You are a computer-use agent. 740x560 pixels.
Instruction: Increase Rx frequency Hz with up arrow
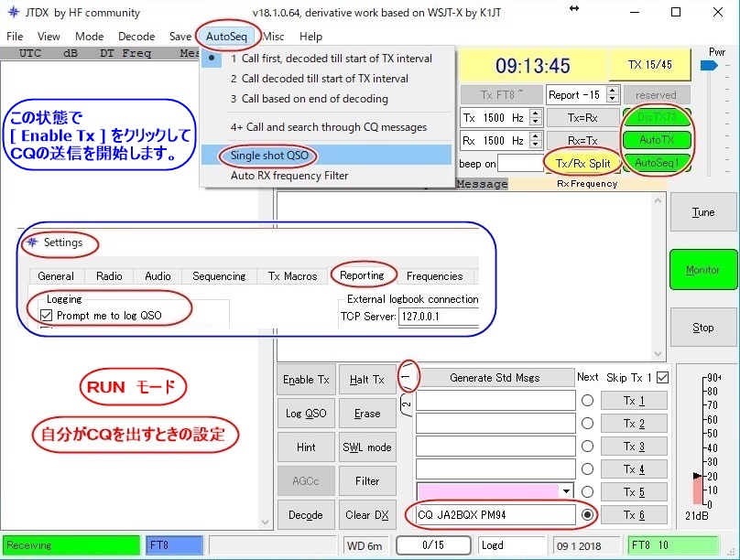click(535, 135)
